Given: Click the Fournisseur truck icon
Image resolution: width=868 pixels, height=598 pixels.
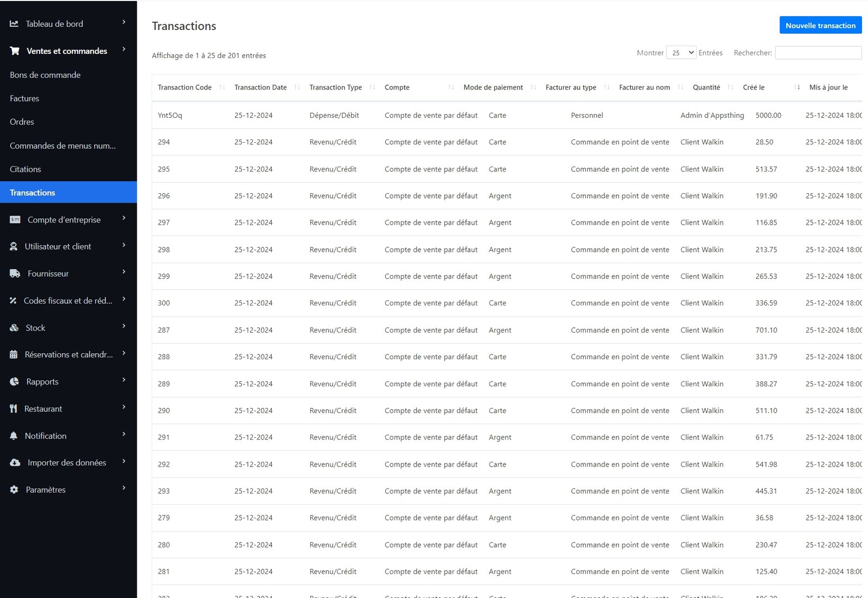Looking at the screenshot, I should tap(15, 273).
